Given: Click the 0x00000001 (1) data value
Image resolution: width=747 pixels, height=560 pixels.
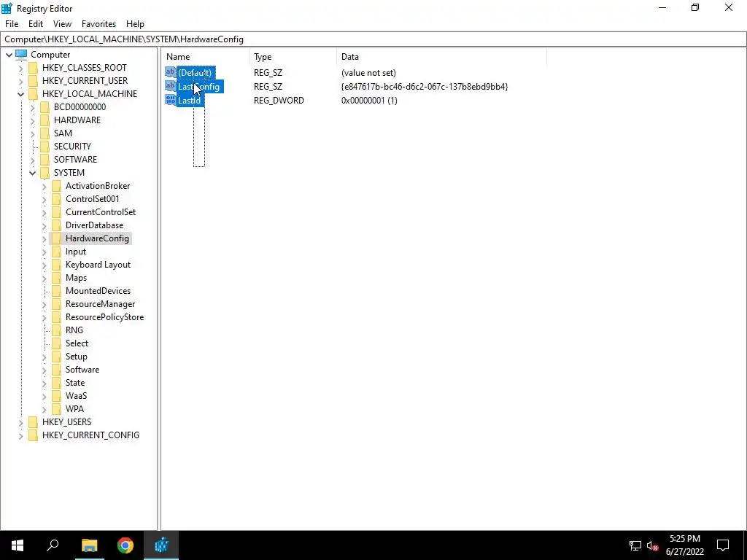Looking at the screenshot, I should [369, 101].
